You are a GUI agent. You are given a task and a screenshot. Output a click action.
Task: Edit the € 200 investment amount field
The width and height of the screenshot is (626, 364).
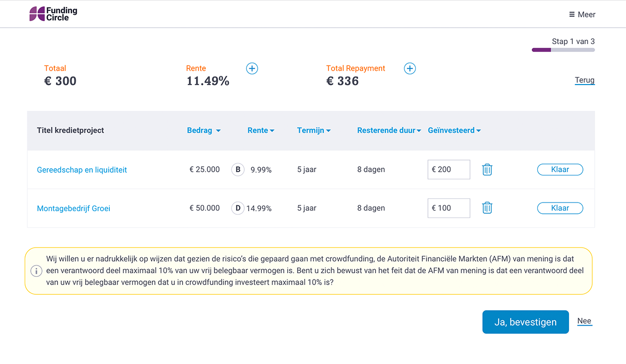coord(449,170)
